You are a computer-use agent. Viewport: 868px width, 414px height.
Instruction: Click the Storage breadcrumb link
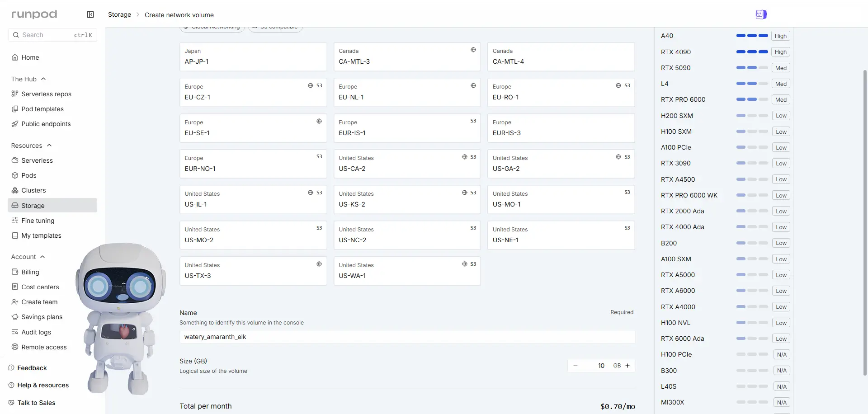(119, 14)
